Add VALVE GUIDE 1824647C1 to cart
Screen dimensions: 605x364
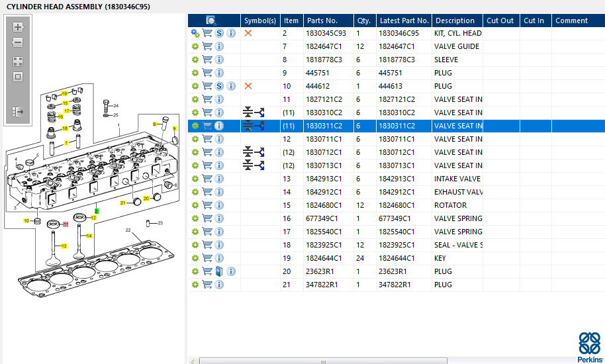click(x=207, y=46)
